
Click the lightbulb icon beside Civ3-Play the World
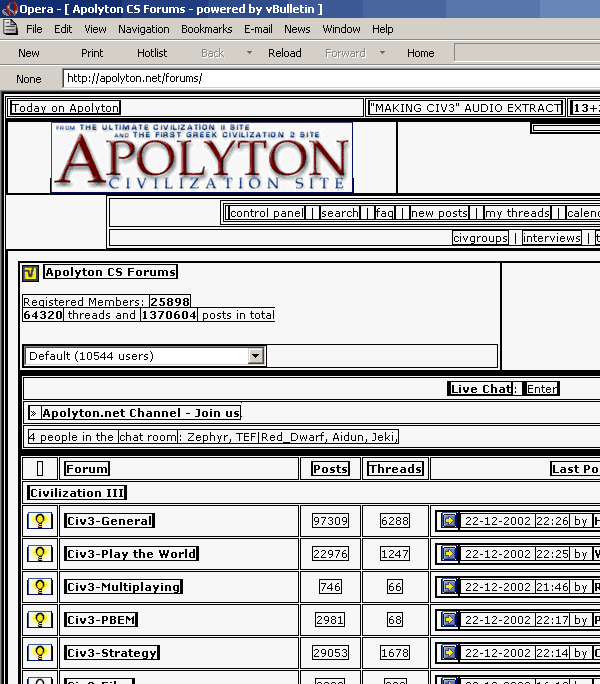tap(40, 554)
